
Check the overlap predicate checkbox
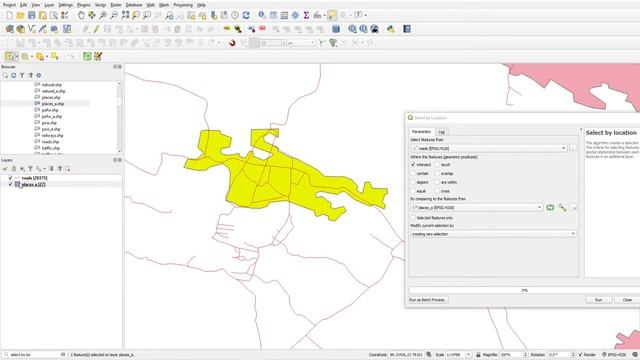click(x=437, y=173)
